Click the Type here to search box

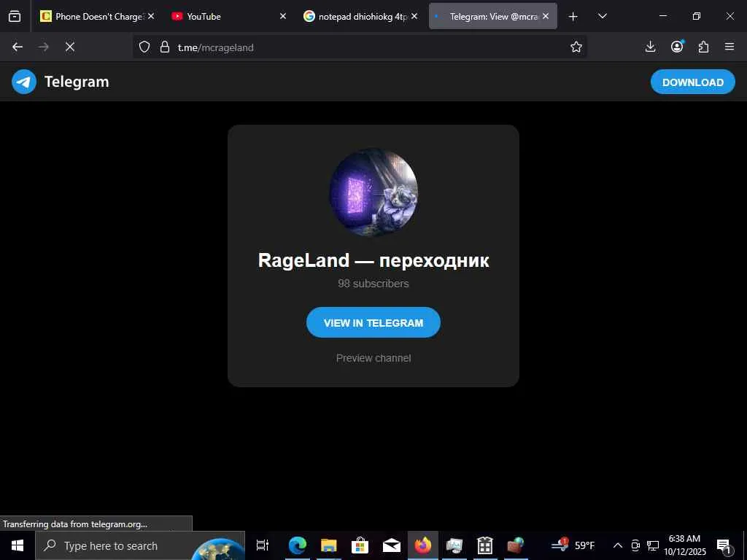(140, 545)
